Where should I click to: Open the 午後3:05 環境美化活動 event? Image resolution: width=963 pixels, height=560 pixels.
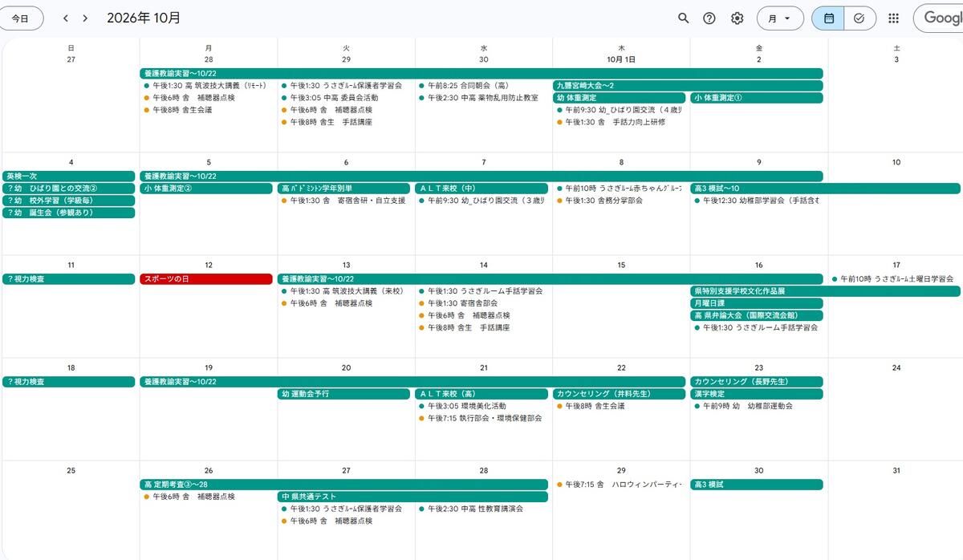(x=481, y=406)
